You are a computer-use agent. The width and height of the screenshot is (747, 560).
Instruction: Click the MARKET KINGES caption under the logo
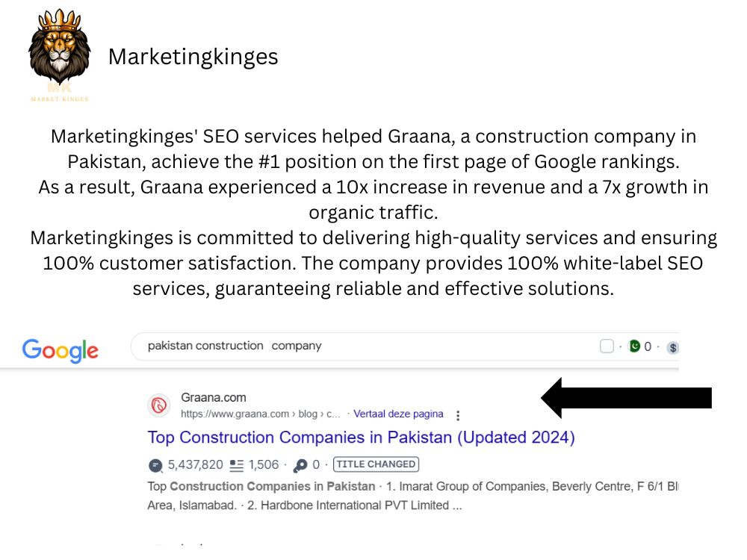pyautogui.click(x=60, y=99)
